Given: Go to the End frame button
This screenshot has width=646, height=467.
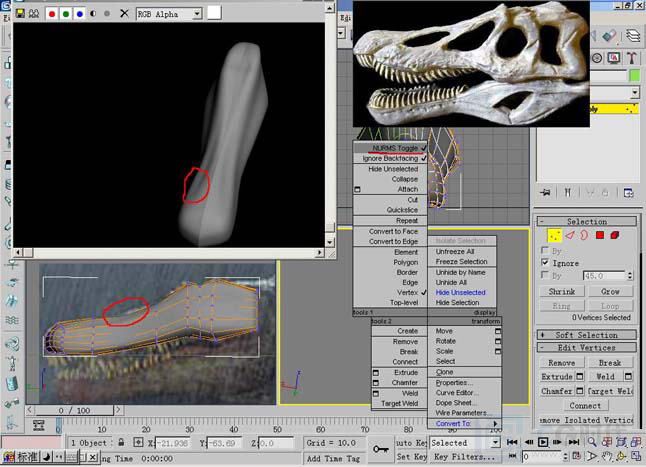Looking at the screenshot, I should point(574,442).
